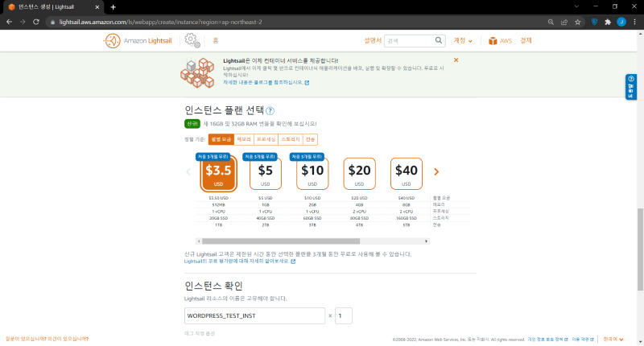The image size is (644, 346).
Task: Sort plans by monthly price tab
Action: click(221, 139)
